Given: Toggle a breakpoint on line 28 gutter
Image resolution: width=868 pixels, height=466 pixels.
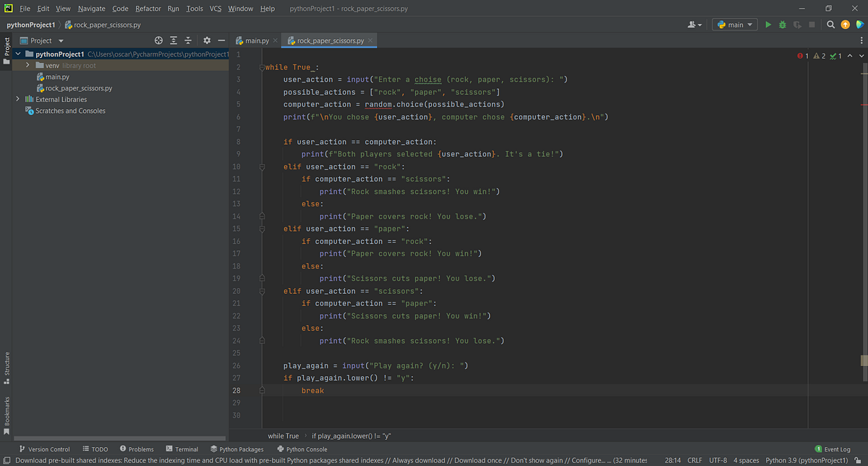Looking at the screenshot, I should tap(249, 390).
